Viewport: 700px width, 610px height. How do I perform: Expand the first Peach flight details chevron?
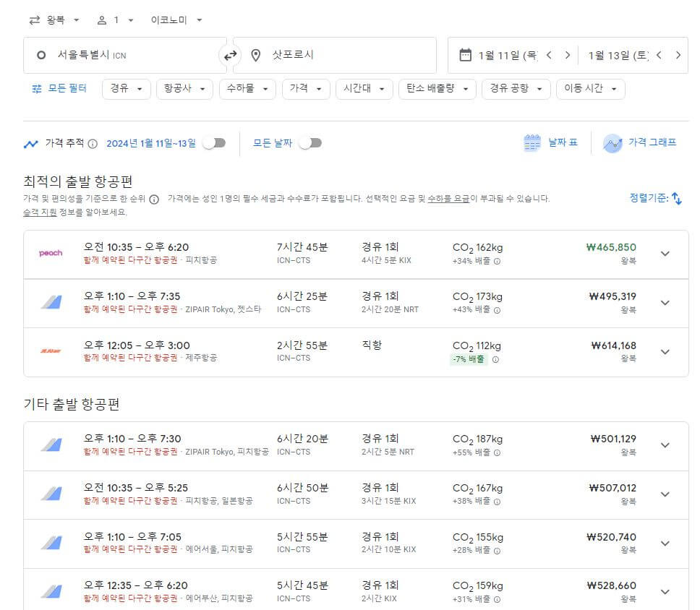click(x=665, y=253)
